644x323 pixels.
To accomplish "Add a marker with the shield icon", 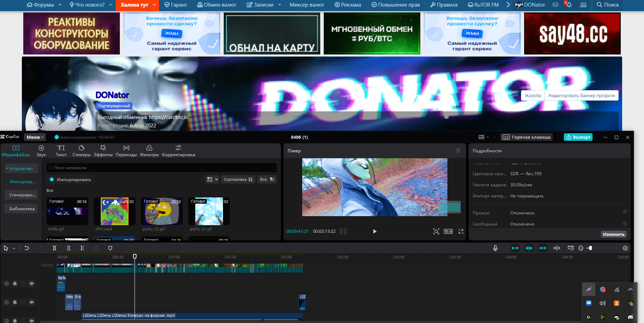I will coord(110,248).
